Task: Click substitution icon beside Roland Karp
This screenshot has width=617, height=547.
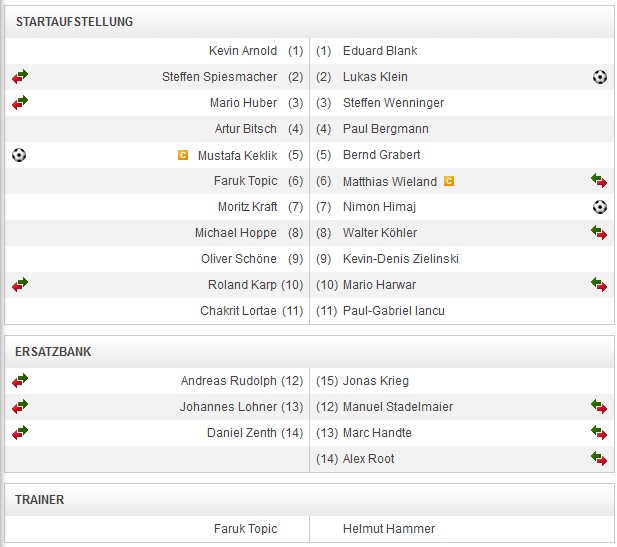Action: (20, 284)
